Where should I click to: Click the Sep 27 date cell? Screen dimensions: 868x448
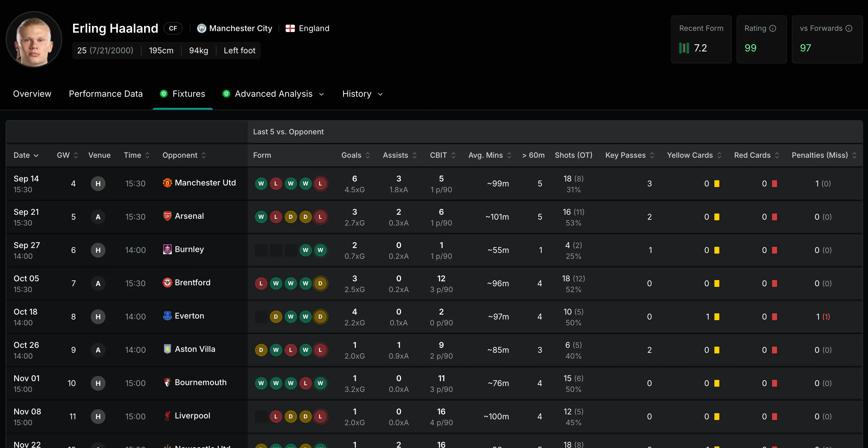click(x=27, y=250)
